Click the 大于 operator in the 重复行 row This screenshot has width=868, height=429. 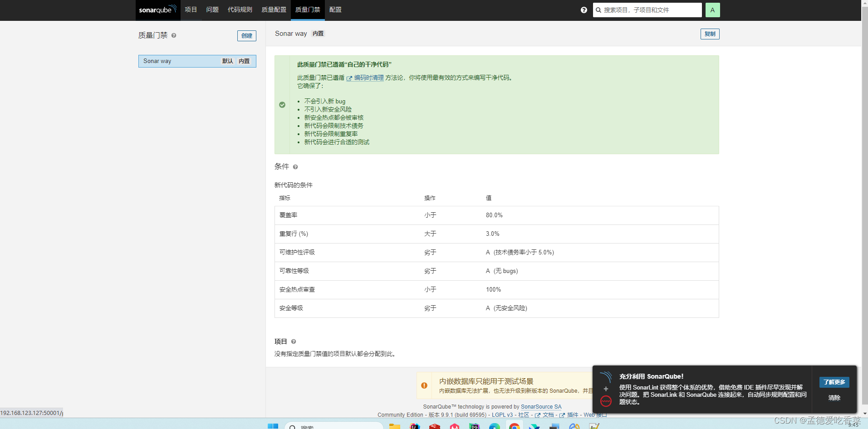tap(430, 234)
